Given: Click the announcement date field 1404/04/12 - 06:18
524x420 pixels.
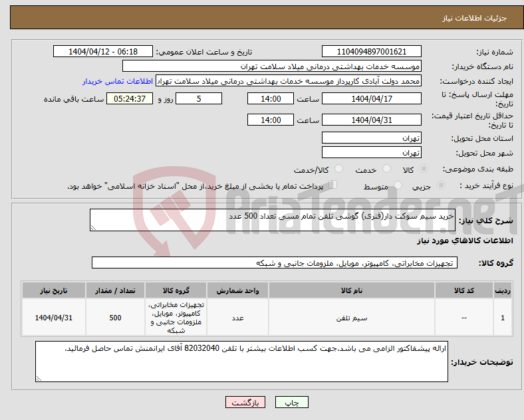Looking at the screenshot, I should [103, 51].
